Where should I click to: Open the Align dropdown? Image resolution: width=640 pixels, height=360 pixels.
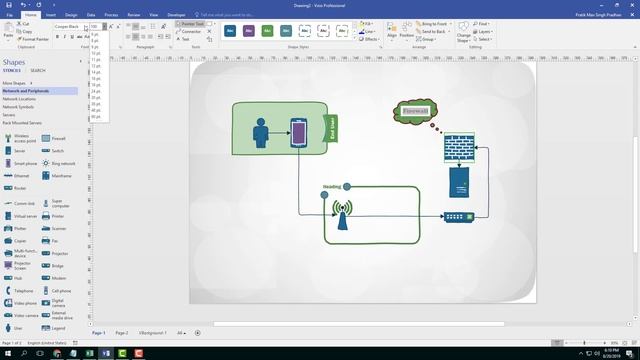click(392, 31)
